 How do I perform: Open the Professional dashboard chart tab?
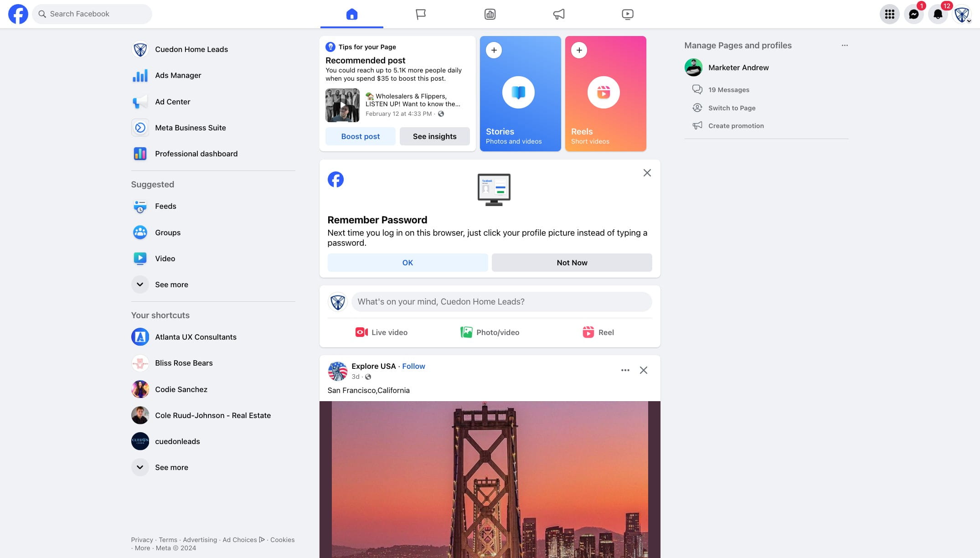(x=490, y=14)
